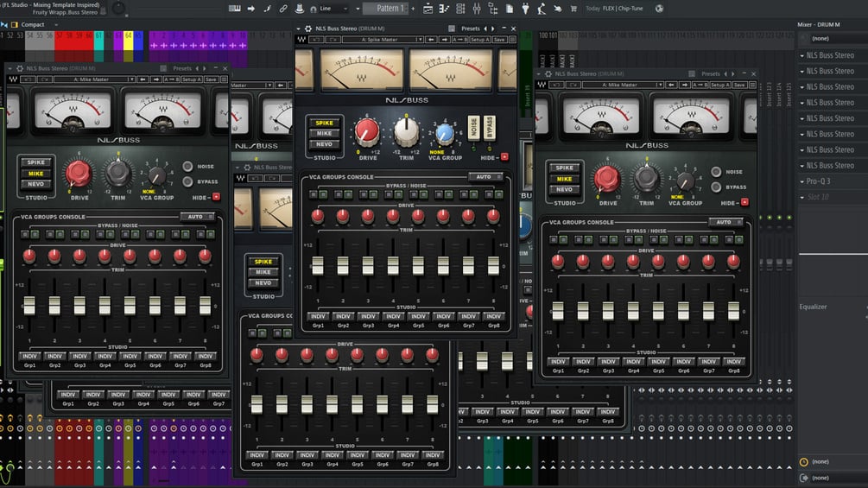Click group 1 trim fader in center console
The height and width of the screenshot is (488, 868).
click(x=318, y=265)
